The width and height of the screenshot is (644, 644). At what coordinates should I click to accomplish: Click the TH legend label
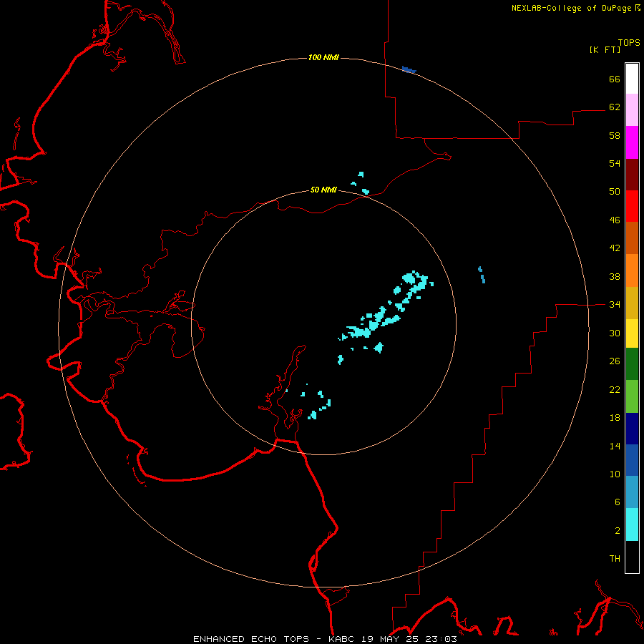(615, 558)
